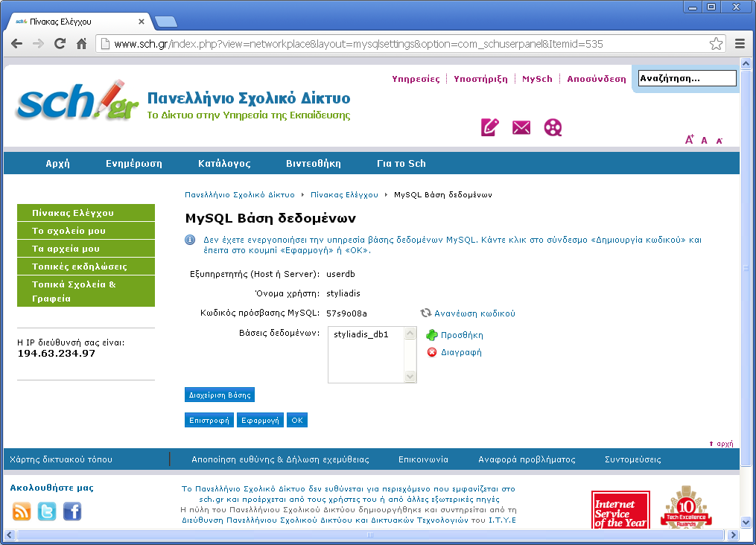This screenshot has height=545, width=756.
Task: Open Τα αρχεία μου sidebar item
Action: (86, 248)
